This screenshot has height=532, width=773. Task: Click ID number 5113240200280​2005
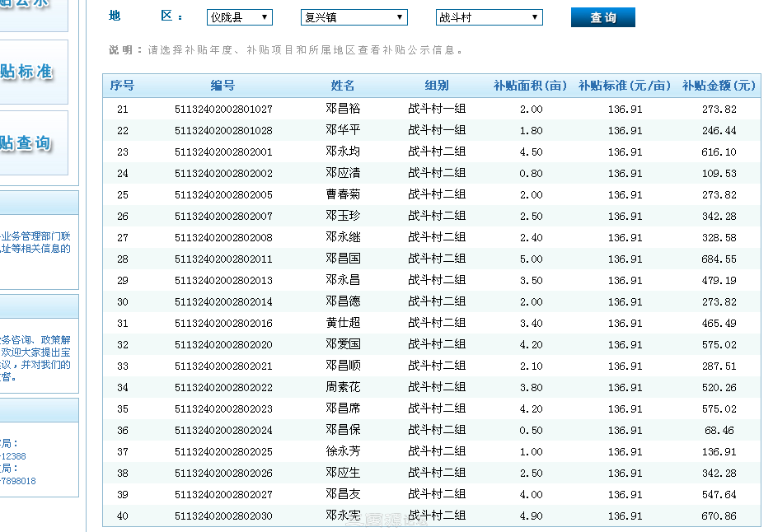click(223, 195)
